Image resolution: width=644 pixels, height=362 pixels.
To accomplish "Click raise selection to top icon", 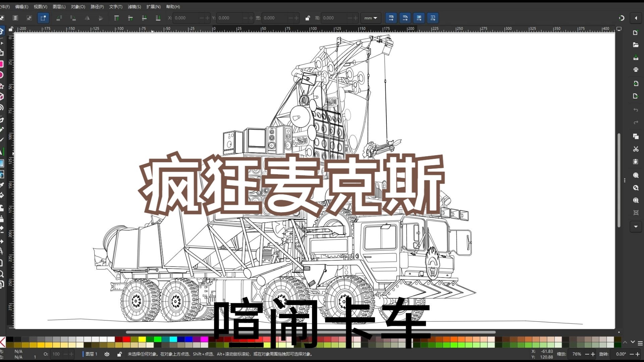I will point(117,18).
